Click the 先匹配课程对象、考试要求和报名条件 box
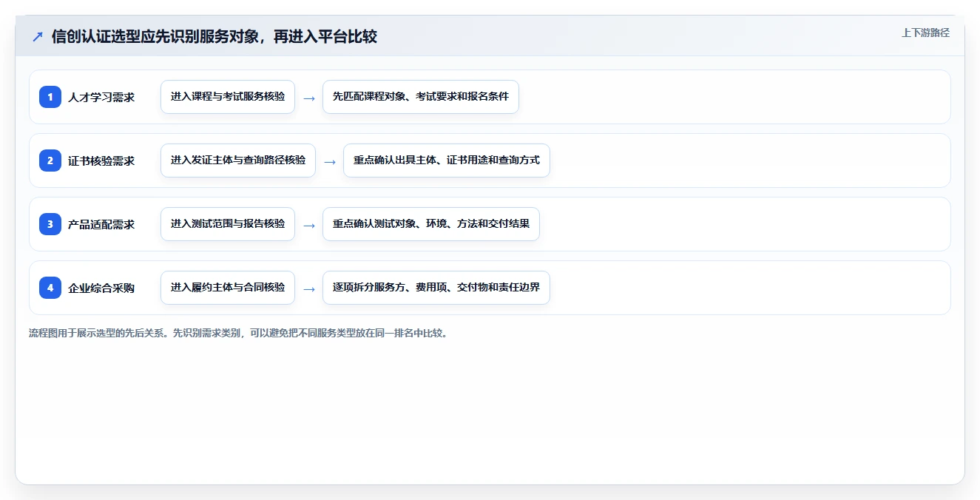The height and width of the screenshot is (500, 980). [x=421, y=97]
